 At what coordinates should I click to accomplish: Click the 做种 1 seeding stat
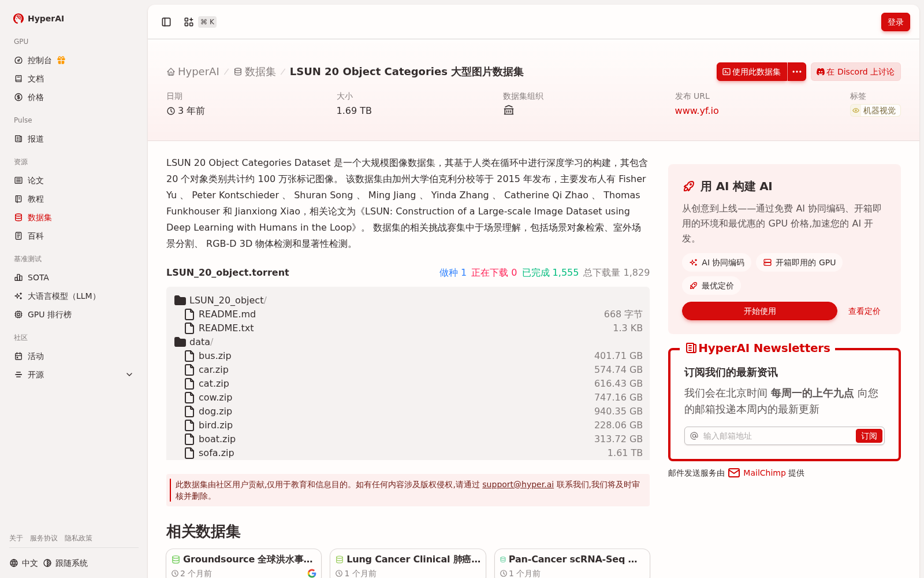pos(453,272)
